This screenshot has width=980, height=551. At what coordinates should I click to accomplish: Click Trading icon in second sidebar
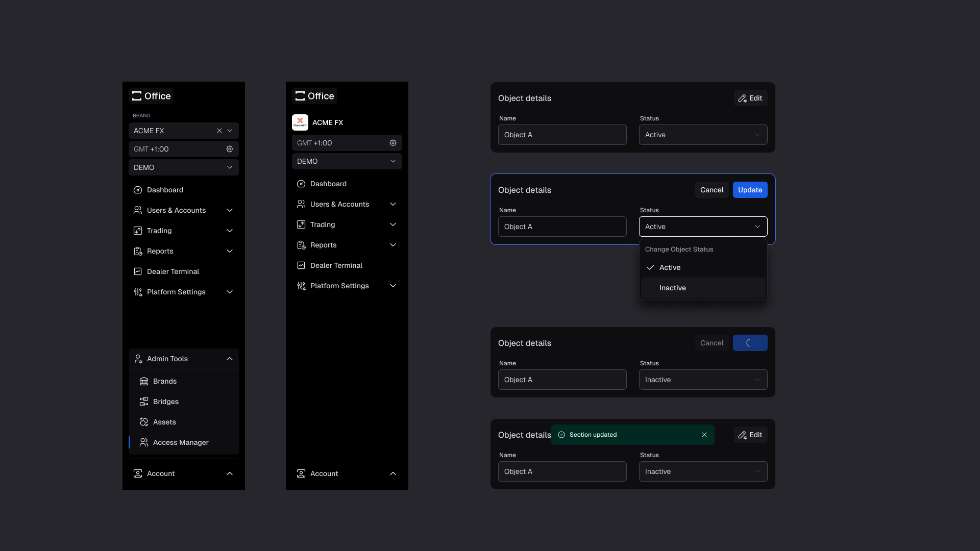[301, 224]
